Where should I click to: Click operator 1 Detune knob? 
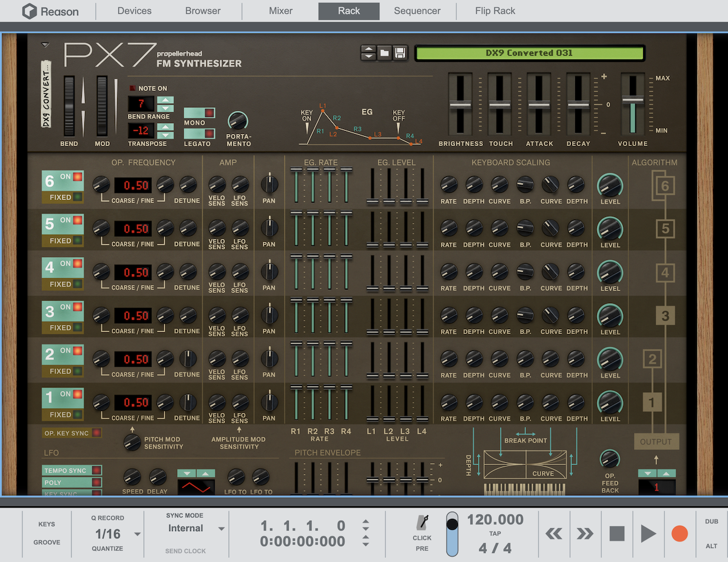[189, 402]
